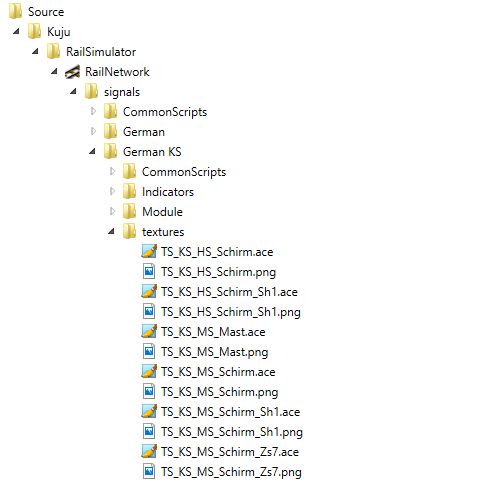496x483 pixels.
Task: Click the German folder icon
Action: click(x=110, y=131)
